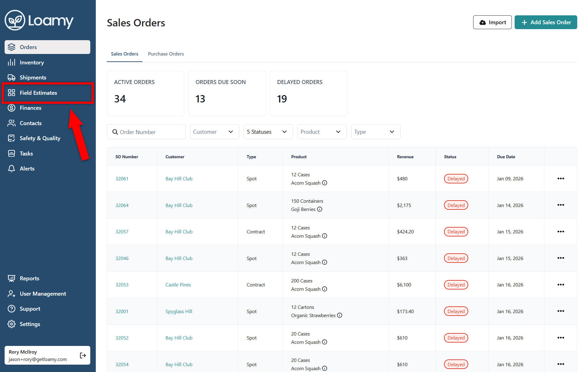Open the Type filter dropdown
Image resolution: width=588 pixels, height=372 pixels.
(375, 132)
